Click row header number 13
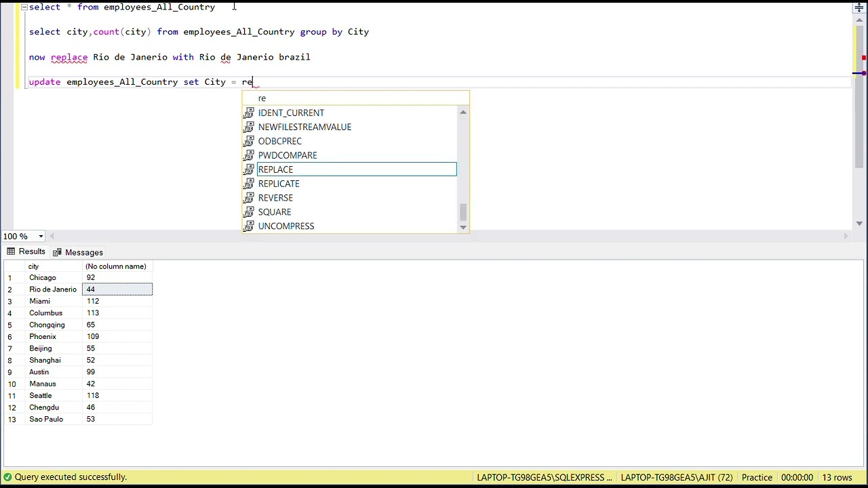Image resolution: width=868 pixels, height=488 pixels. (14, 420)
